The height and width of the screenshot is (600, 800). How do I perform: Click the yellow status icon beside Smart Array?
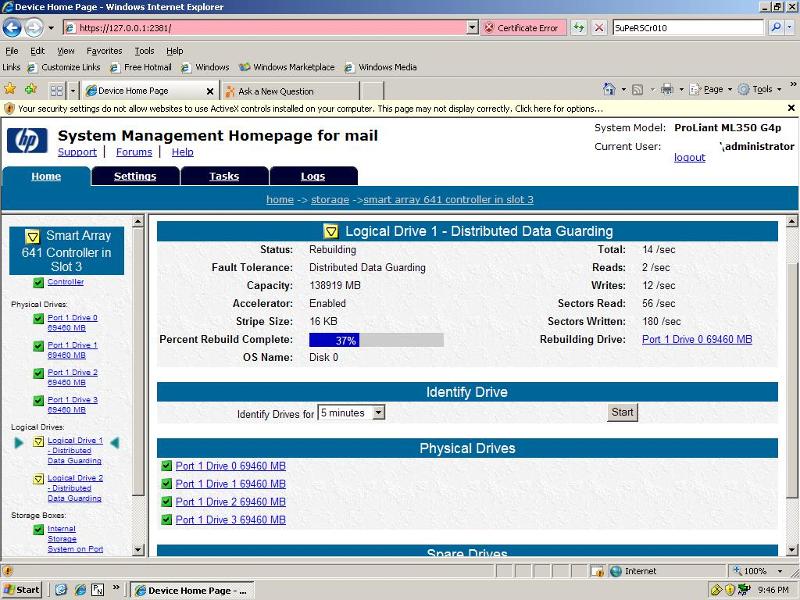[33, 237]
